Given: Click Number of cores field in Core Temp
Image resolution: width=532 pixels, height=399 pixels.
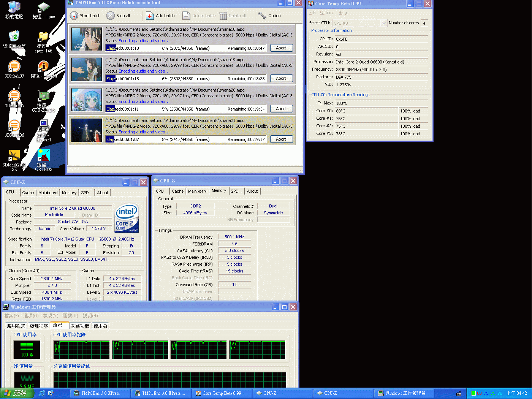Looking at the screenshot, I should tap(424, 23).
